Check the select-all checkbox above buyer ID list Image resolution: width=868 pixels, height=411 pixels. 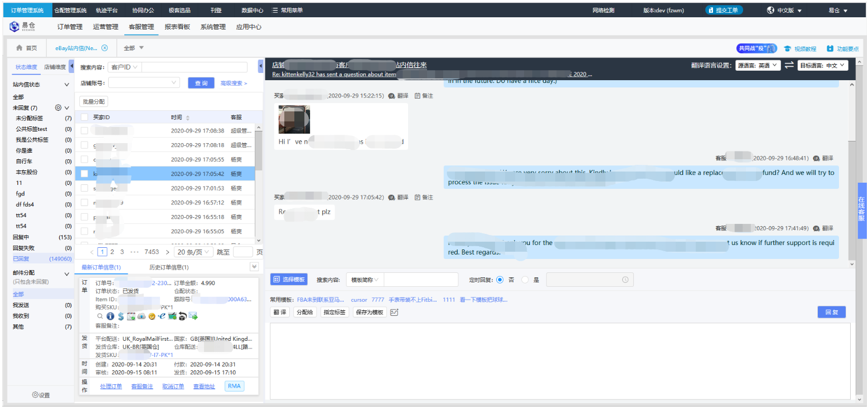83,117
